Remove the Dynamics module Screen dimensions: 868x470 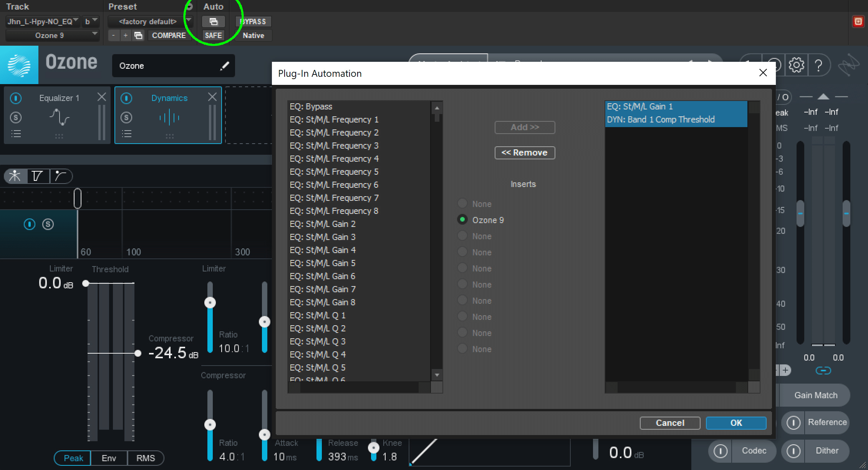tap(212, 97)
